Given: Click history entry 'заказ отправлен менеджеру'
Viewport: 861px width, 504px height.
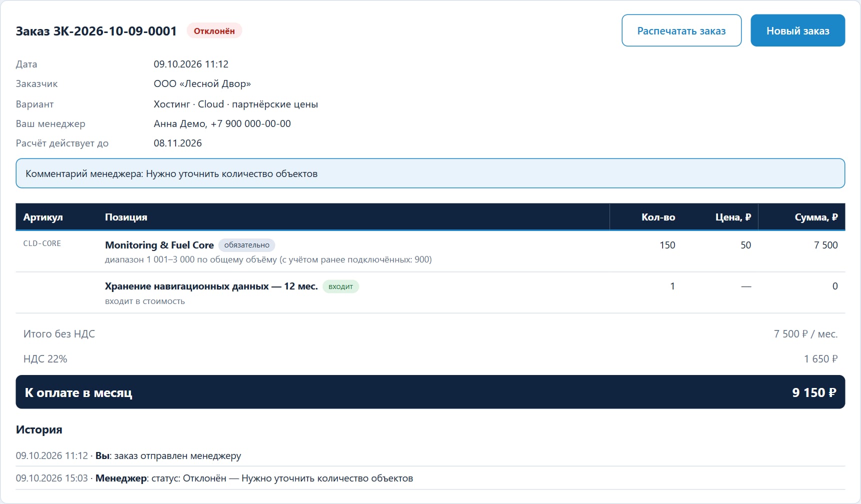Looking at the screenshot, I should [177, 455].
